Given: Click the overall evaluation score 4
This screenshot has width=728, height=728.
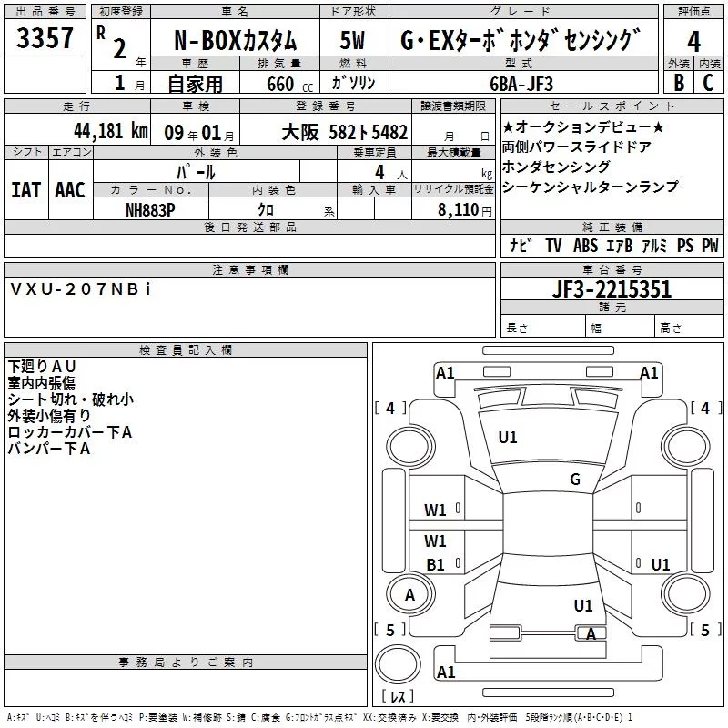Looking at the screenshot, I should [693, 42].
